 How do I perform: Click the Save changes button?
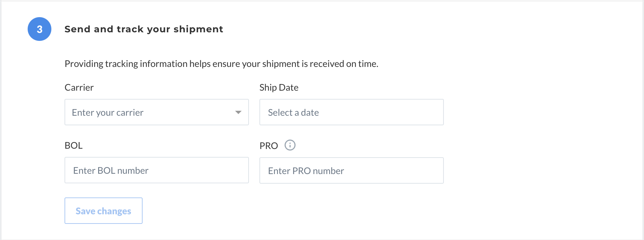click(x=103, y=211)
